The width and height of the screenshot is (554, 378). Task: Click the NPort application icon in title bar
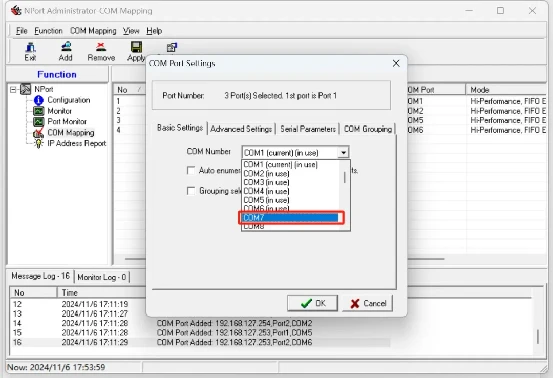click(x=16, y=11)
